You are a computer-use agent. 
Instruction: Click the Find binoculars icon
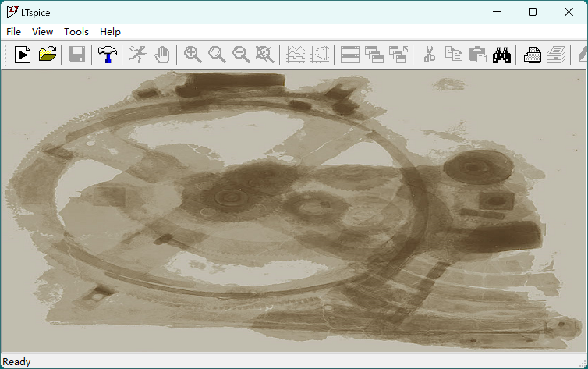[502, 55]
